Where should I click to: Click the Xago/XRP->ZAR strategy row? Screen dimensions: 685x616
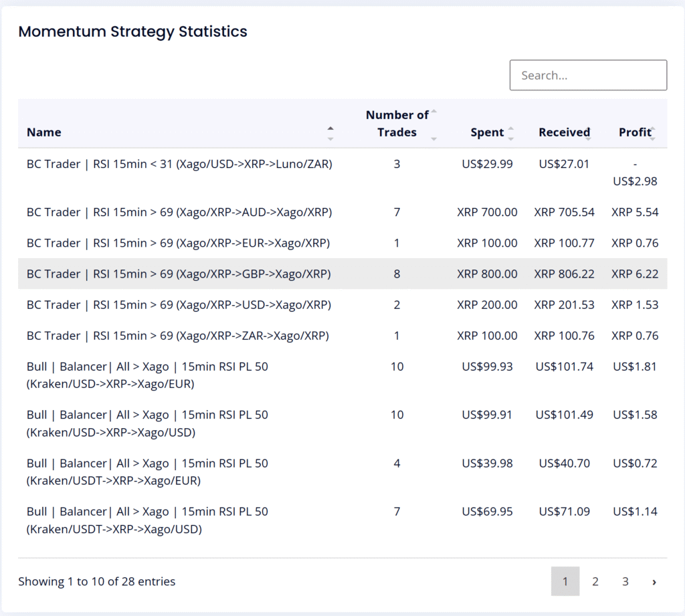point(179,335)
